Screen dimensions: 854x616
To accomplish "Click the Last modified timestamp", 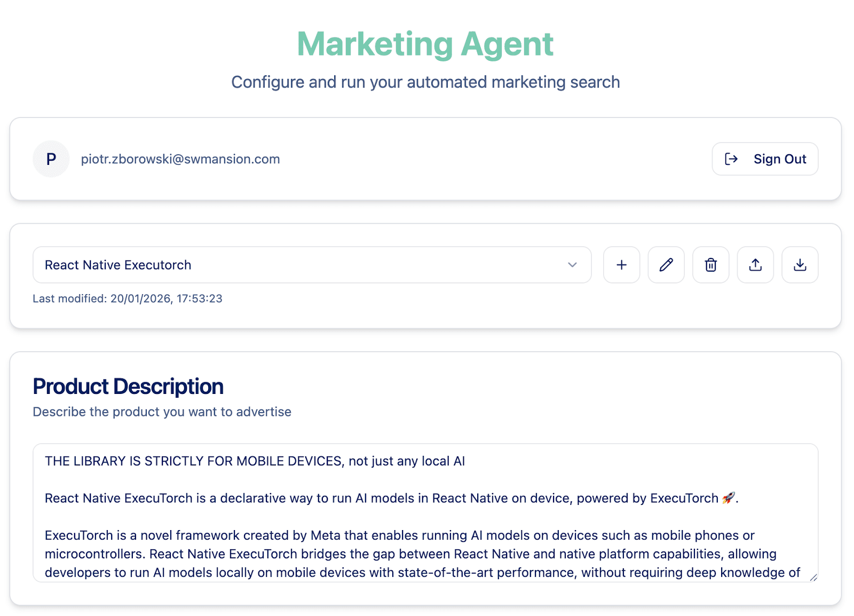I will click(128, 298).
